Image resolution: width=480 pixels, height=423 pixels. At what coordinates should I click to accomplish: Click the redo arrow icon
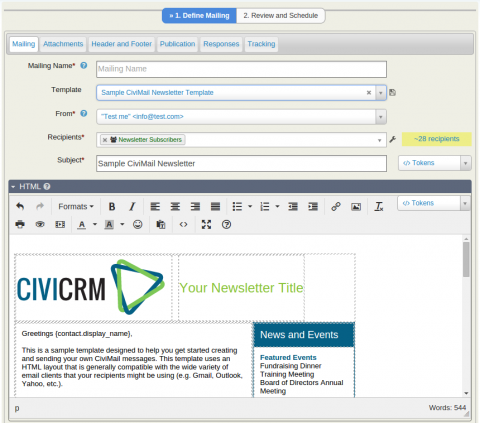tap(40, 206)
